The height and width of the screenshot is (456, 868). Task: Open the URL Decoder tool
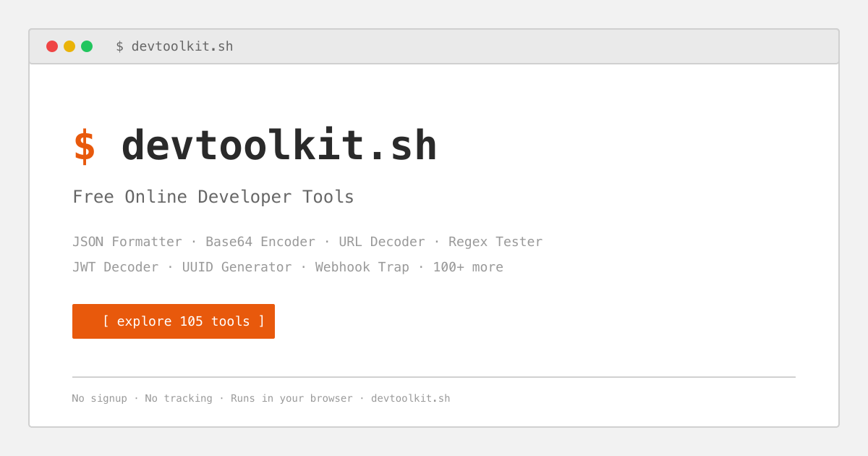[382, 242]
